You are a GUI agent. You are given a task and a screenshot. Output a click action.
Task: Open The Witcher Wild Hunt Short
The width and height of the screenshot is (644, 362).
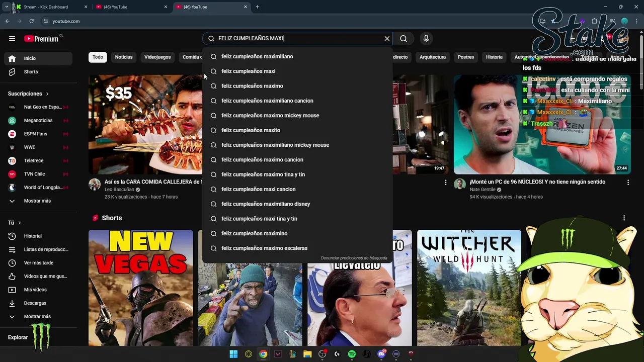(469, 288)
